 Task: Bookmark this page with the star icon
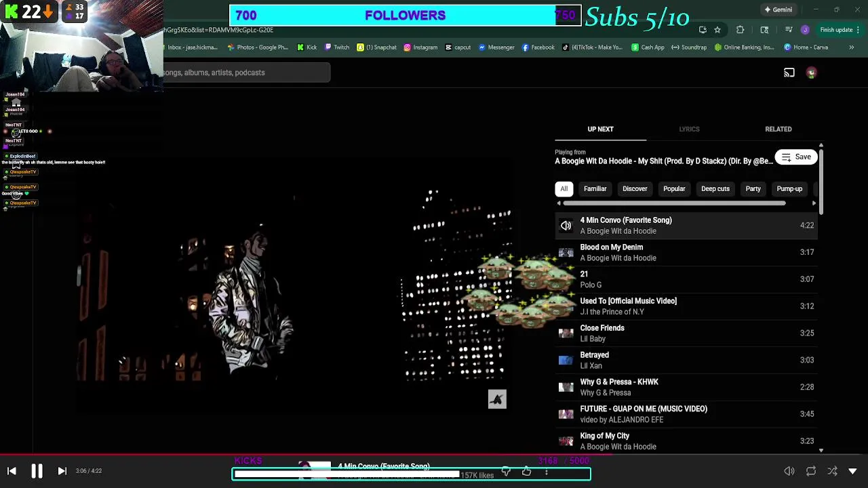point(717,30)
